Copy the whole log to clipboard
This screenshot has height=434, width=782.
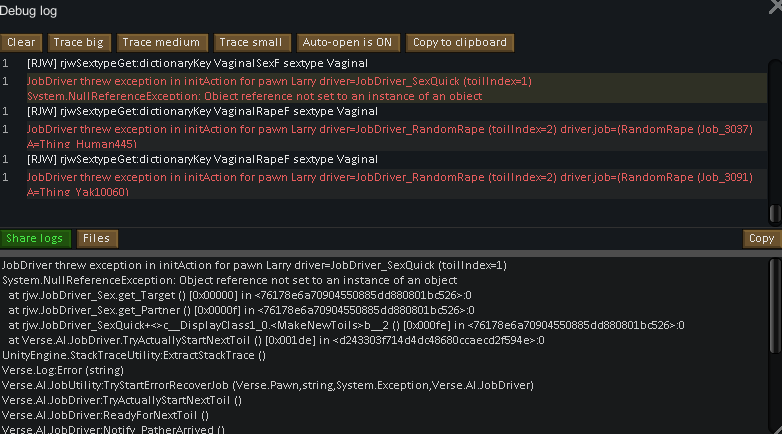pyautogui.click(x=459, y=42)
